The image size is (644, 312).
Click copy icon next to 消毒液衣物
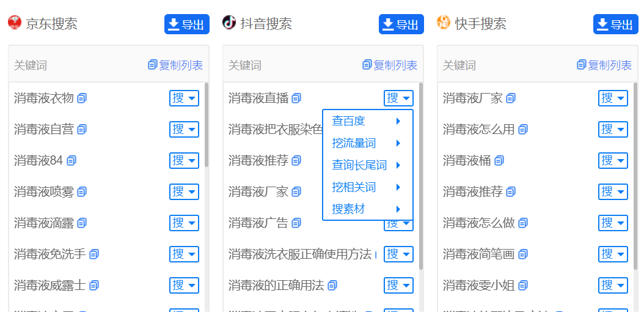point(82,98)
